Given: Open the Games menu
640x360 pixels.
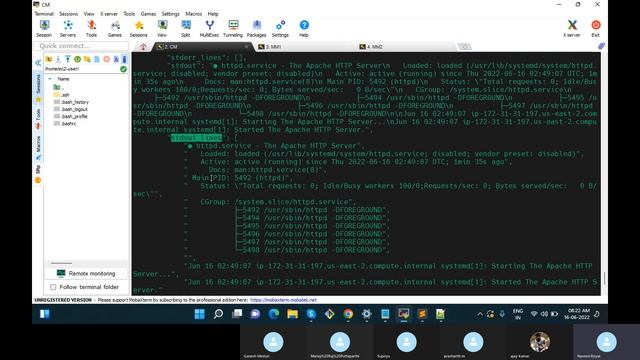Looking at the screenshot, I should point(148,14).
